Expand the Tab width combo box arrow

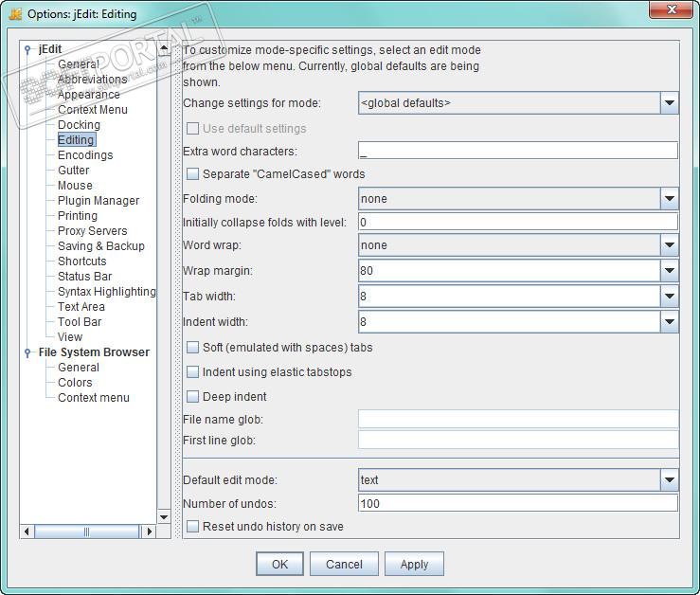pos(669,297)
